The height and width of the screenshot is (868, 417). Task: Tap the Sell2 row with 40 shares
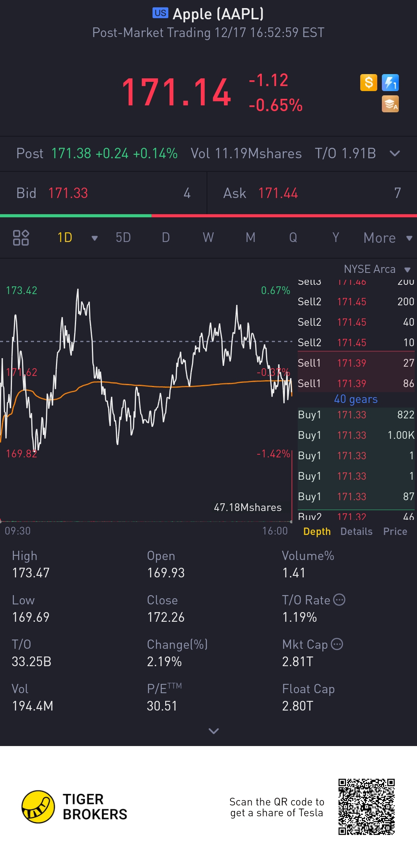(356, 322)
